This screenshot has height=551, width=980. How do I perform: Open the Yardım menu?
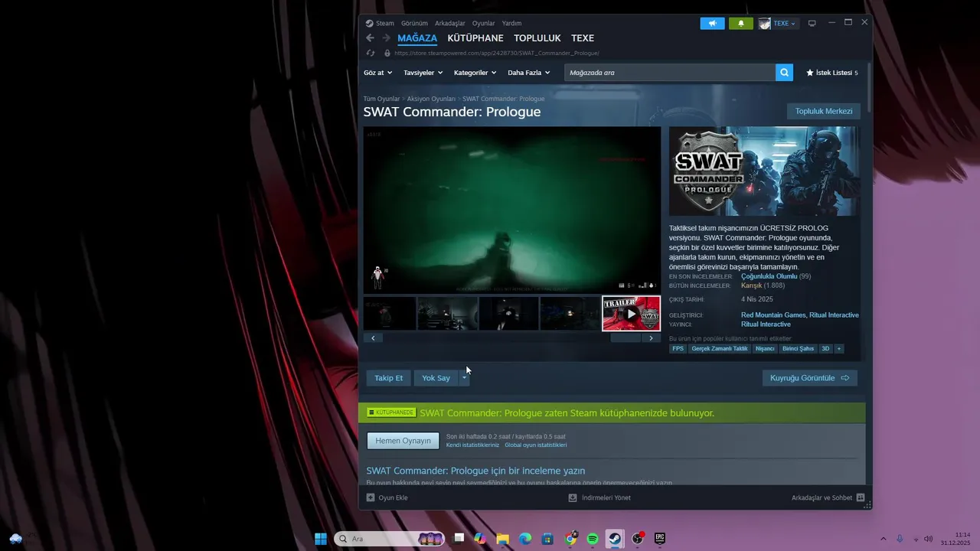(x=511, y=23)
